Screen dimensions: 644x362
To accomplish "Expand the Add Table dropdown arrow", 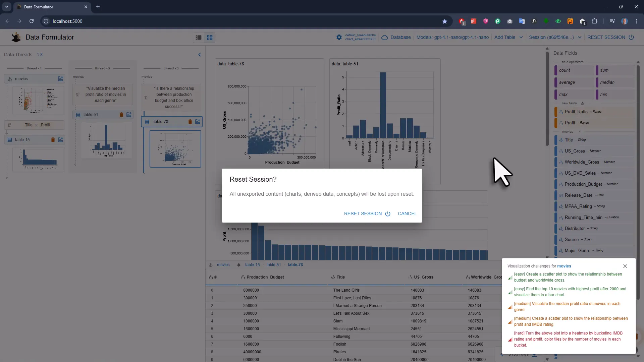I will click(521, 37).
